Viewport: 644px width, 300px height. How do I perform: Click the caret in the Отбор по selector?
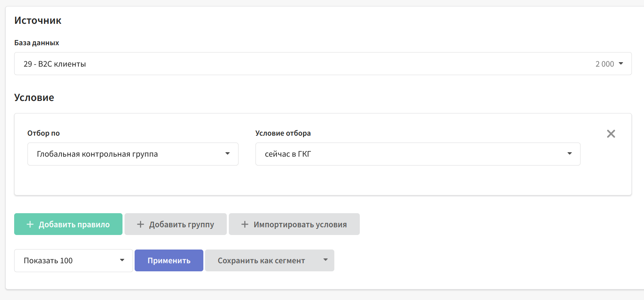point(228,153)
